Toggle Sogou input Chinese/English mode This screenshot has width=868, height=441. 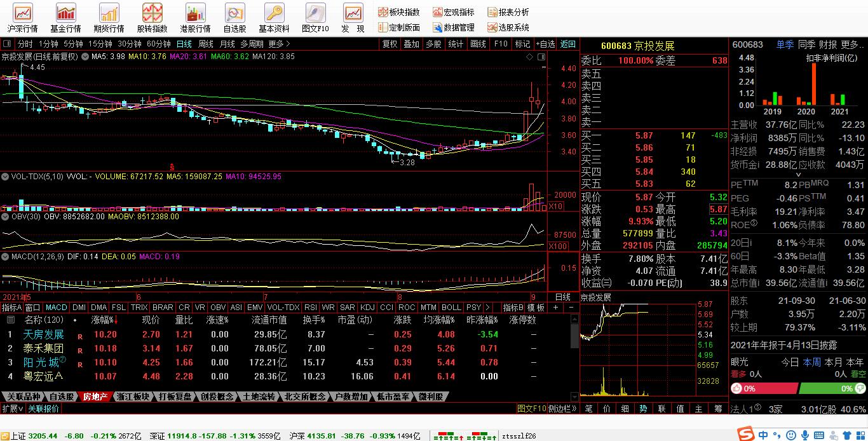pos(763,435)
